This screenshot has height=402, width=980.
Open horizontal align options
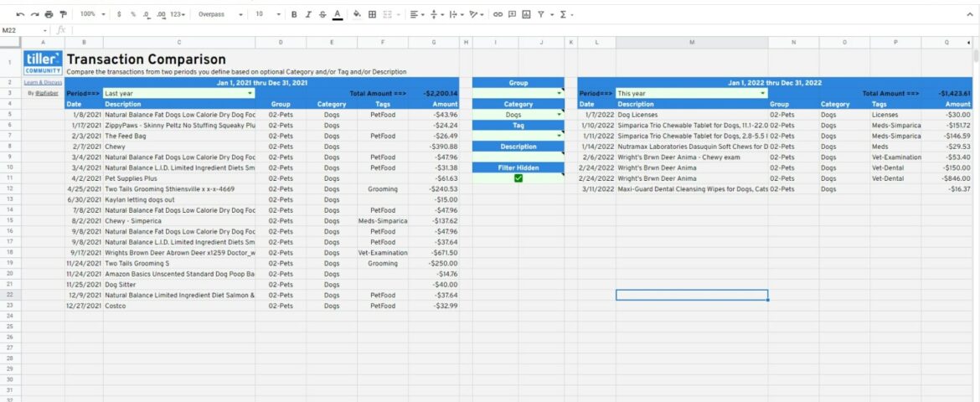pos(416,13)
